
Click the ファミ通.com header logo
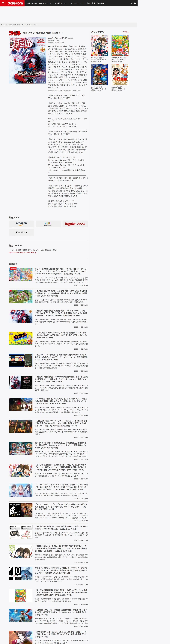(15, 3)
